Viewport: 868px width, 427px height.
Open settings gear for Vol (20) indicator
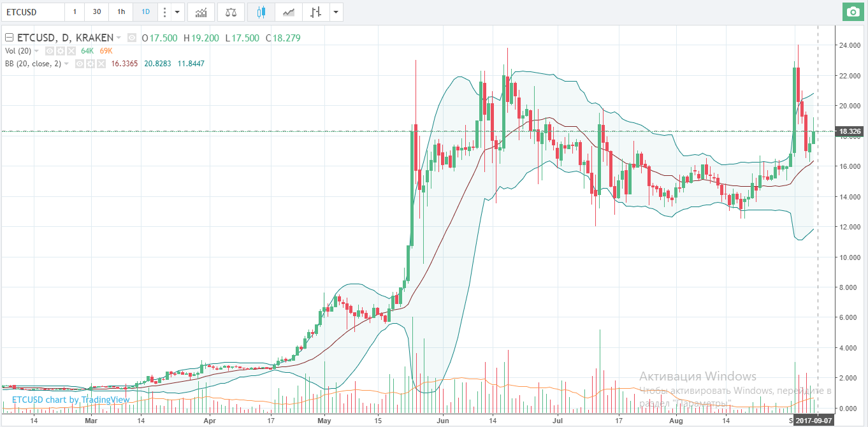(x=61, y=50)
